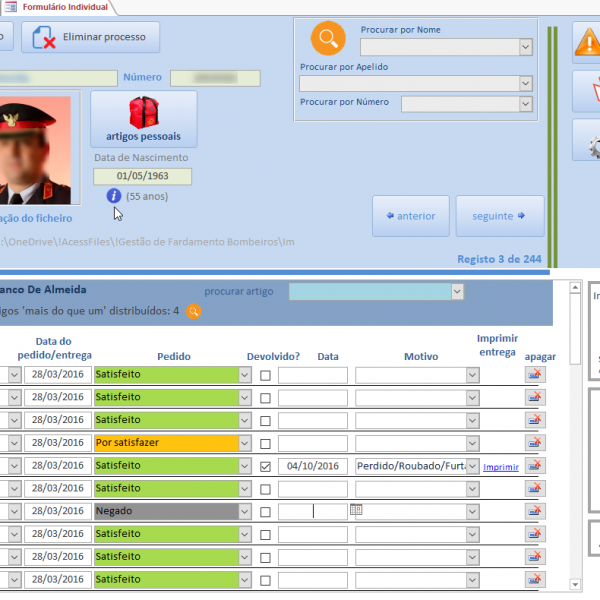The width and height of the screenshot is (600, 600).
Task: Click the Data de Nascimento field
Action: tap(143, 176)
